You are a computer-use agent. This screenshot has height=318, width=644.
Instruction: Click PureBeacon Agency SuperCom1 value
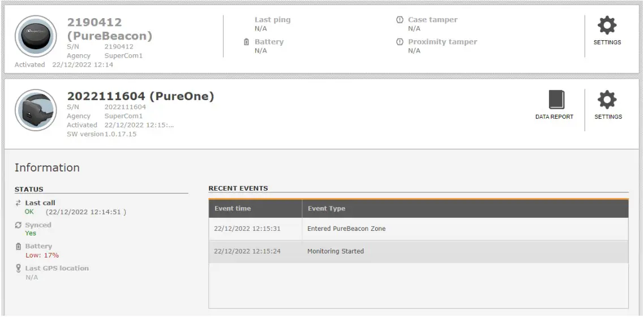pos(123,55)
